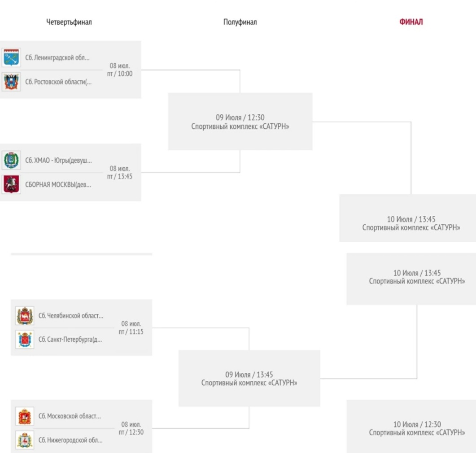Image resolution: width=476 pixels, height=453 pixels.
Task: Click the Chelyabinsk Oblast crest icon
Action: [x=25, y=316]
